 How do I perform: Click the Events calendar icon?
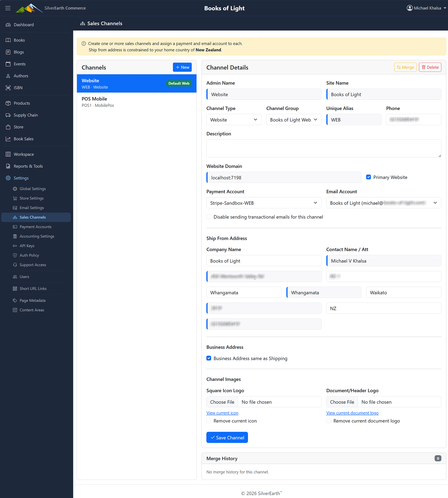click(x=8, y=64)
